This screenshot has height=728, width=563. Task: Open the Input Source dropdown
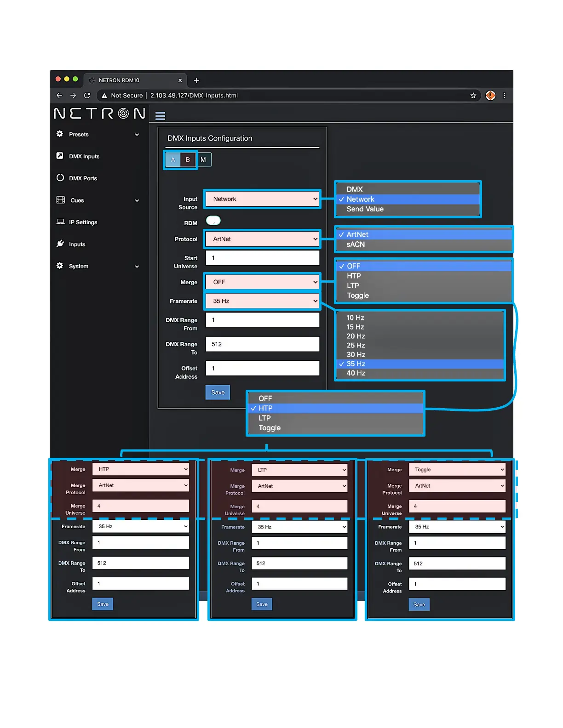(x=262, y=199)
